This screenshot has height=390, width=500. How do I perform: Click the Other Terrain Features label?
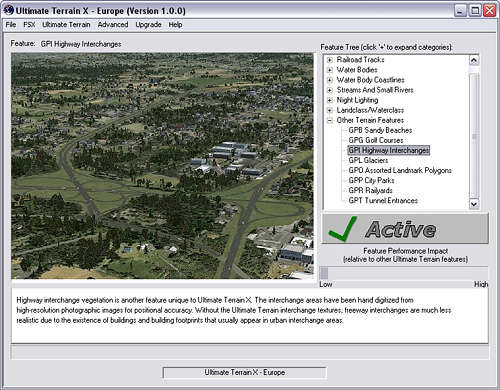[370, 120]
